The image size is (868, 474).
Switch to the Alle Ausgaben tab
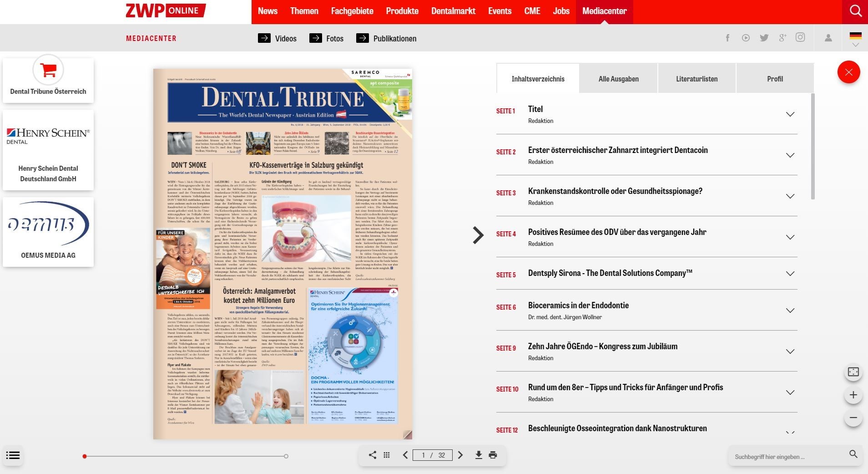(618, 79)
